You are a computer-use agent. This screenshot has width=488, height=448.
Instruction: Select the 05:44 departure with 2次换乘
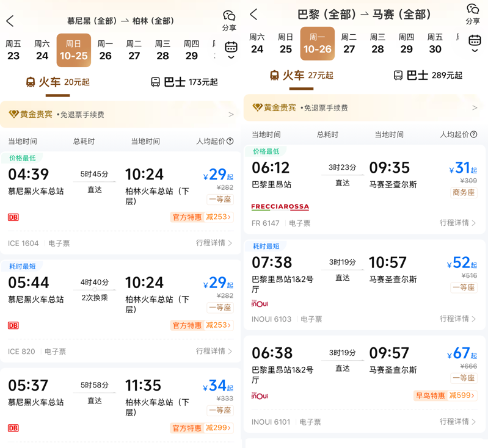click(x=29, y=283)
